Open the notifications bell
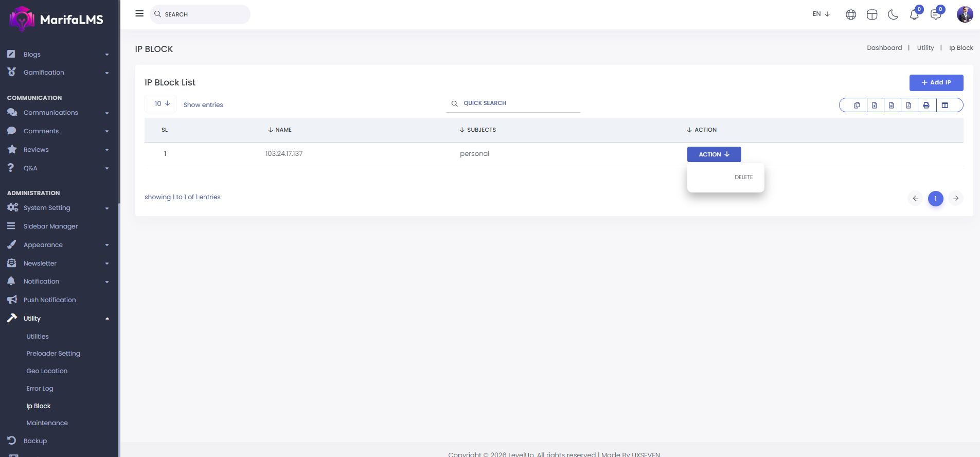 (914, 15)
